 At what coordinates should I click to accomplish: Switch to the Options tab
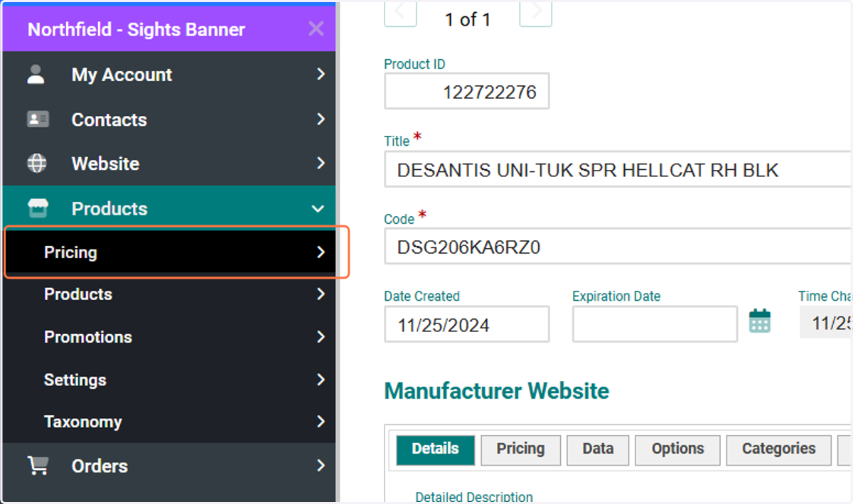click(x=677, y=449)
